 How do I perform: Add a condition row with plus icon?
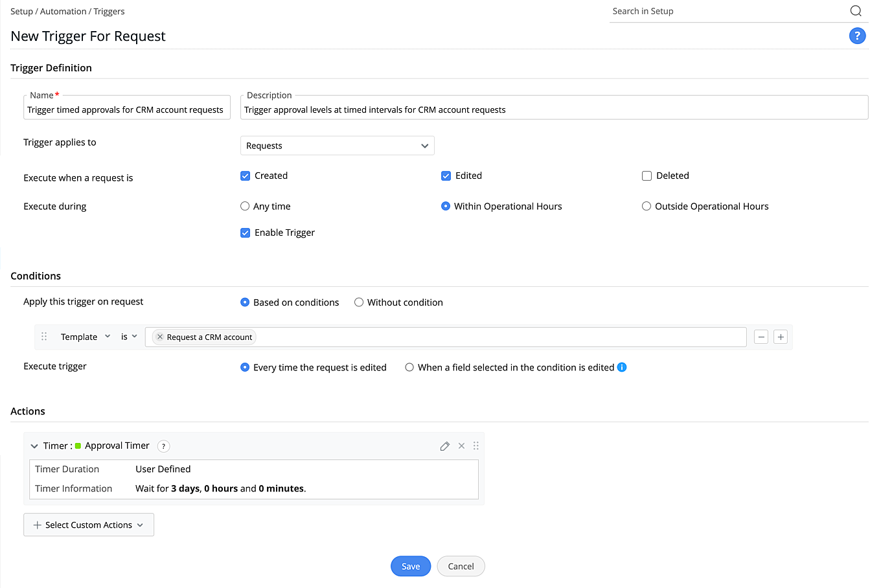(781, 337)
